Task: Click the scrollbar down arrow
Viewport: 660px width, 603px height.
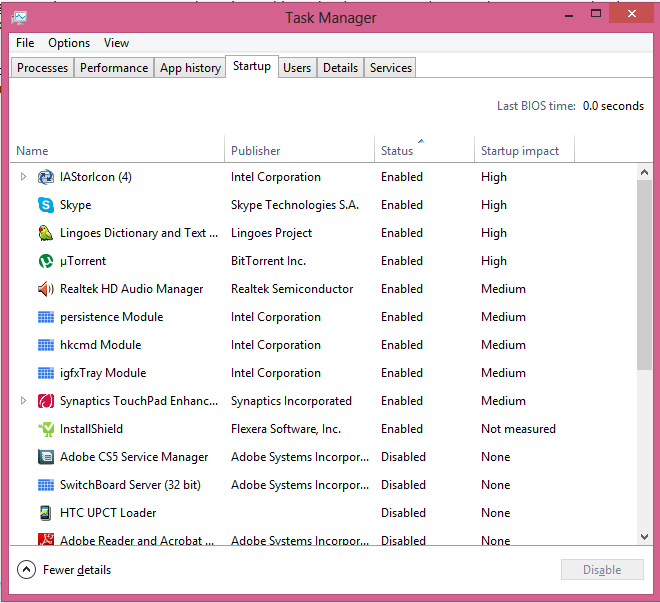Action: pos(644,537)
